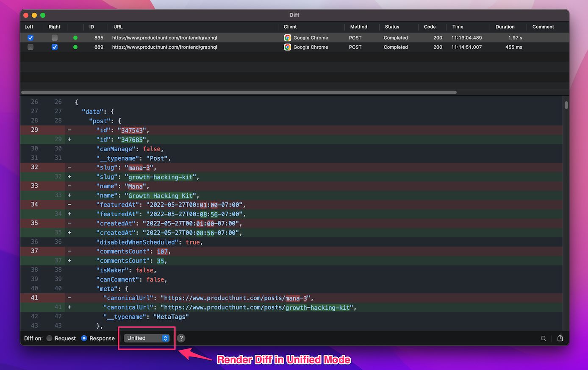This screenshot has height=370, width=588.
Task: Select URL cell of request 835
Action: pos(164,38)
